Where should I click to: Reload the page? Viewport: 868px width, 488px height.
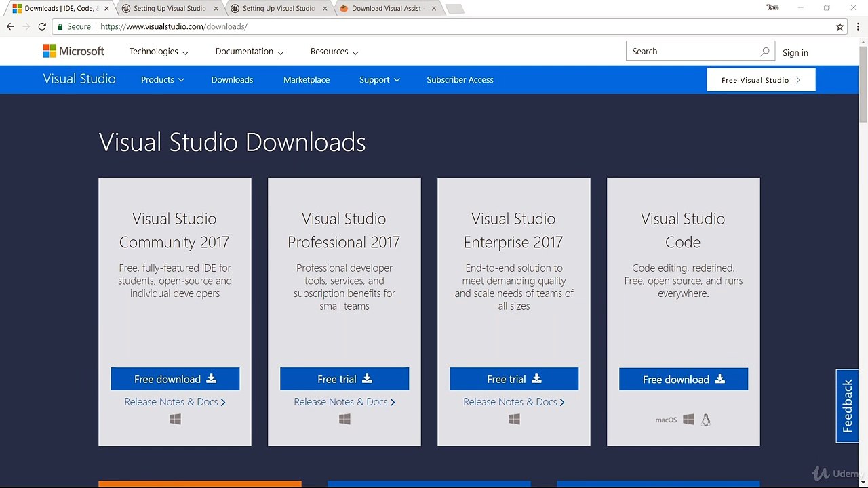pyautogui.click(x=42, y=26)
